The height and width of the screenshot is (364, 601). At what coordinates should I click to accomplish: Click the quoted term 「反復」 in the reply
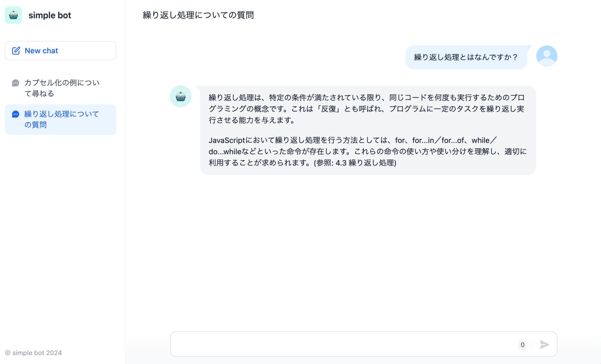(329, 109)
